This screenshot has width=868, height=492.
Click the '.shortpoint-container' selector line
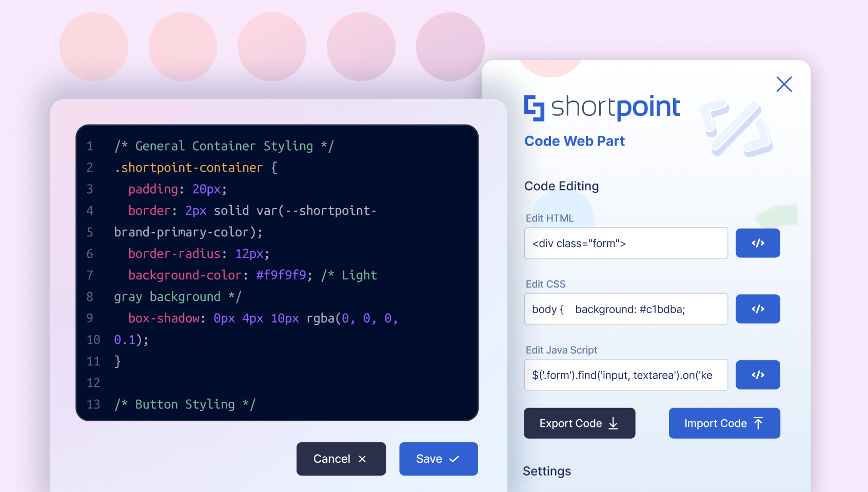click(x=195, y=168)
